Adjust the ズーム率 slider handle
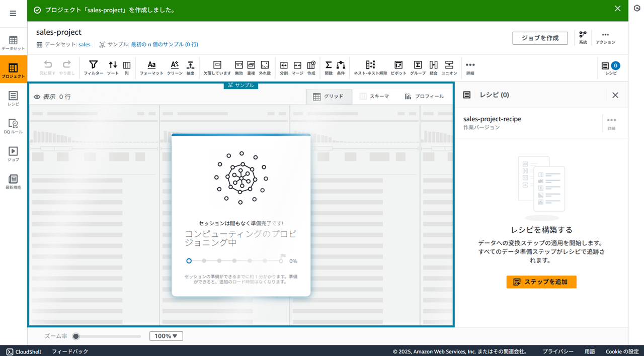644x356 pixels. click(76, 336)
